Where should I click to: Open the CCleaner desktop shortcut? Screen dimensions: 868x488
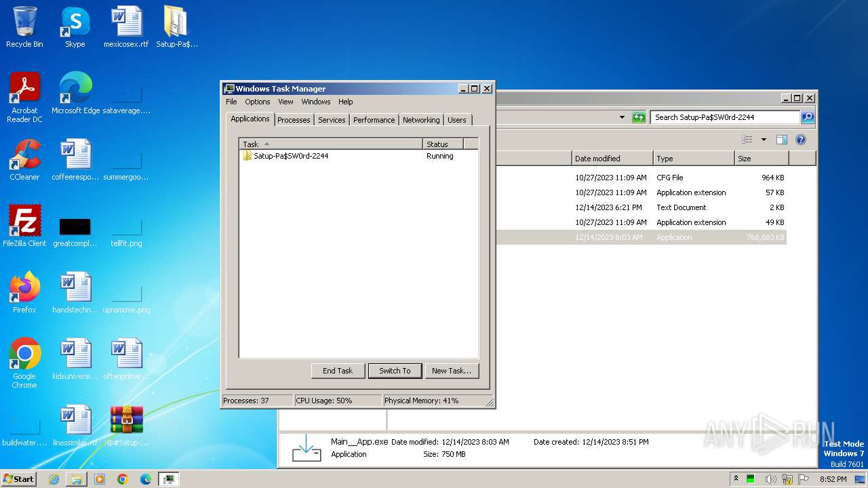[24, 160]
